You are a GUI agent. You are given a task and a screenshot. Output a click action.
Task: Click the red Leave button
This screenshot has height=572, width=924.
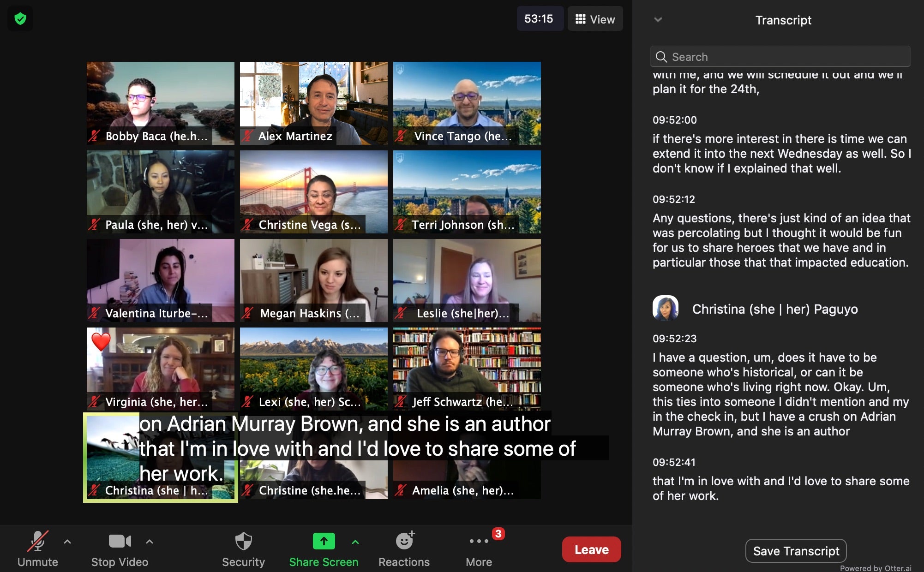coord(591,549)
